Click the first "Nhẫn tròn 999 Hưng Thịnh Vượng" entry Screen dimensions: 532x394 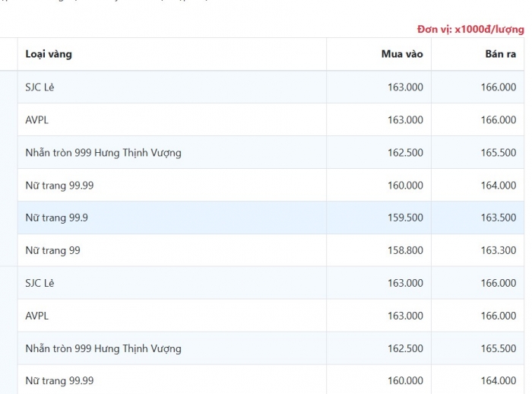point(103,153)
